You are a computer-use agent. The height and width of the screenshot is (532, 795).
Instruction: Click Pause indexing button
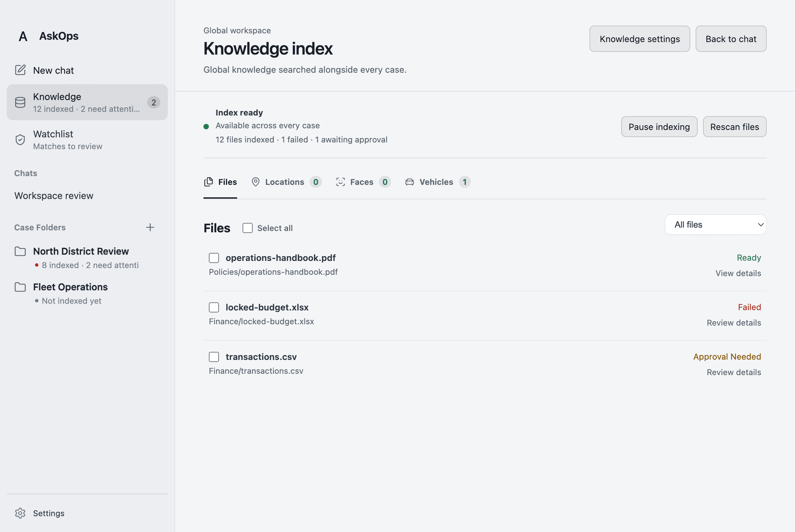pos(659,127)
